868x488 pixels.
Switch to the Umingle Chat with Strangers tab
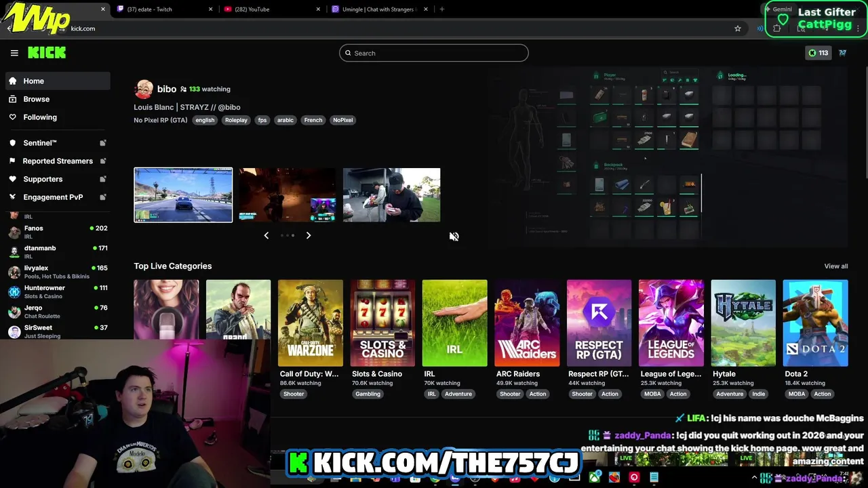click(378, 9)
